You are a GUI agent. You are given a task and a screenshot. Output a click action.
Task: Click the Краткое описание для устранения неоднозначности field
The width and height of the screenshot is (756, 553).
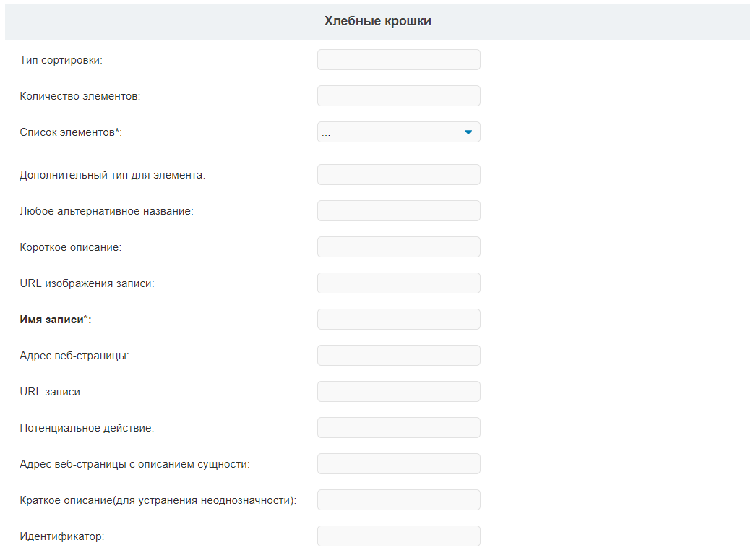point(399,500)
